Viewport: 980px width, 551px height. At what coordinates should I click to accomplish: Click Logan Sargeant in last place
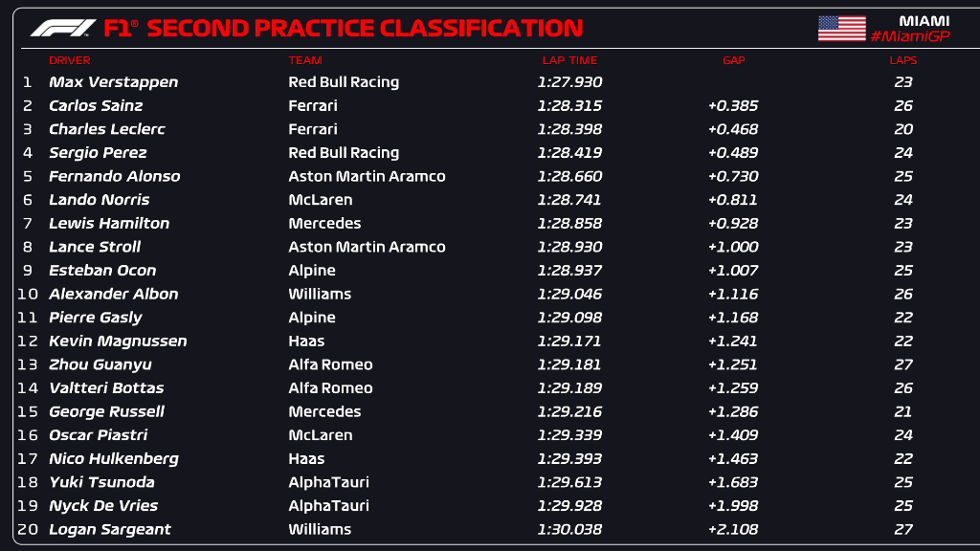[109, 529]
